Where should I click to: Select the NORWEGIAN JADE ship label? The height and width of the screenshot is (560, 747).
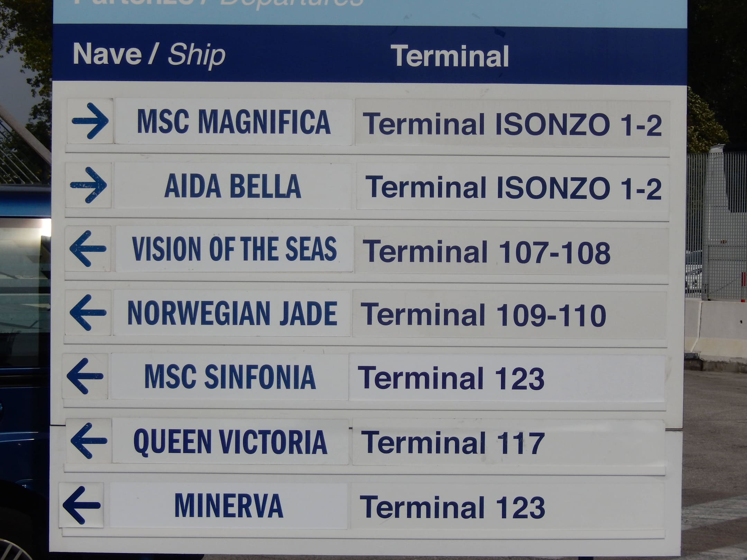(232, 313)
